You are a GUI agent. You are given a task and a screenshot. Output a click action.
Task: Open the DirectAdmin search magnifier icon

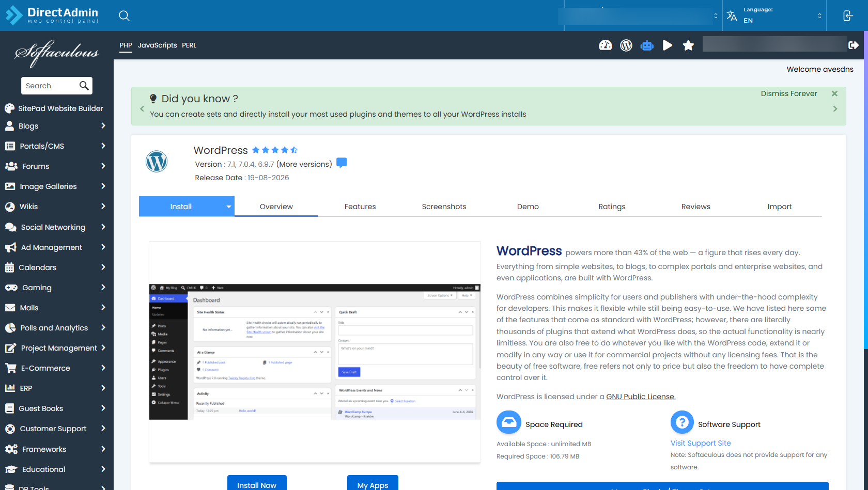click(x=124, y=15)
